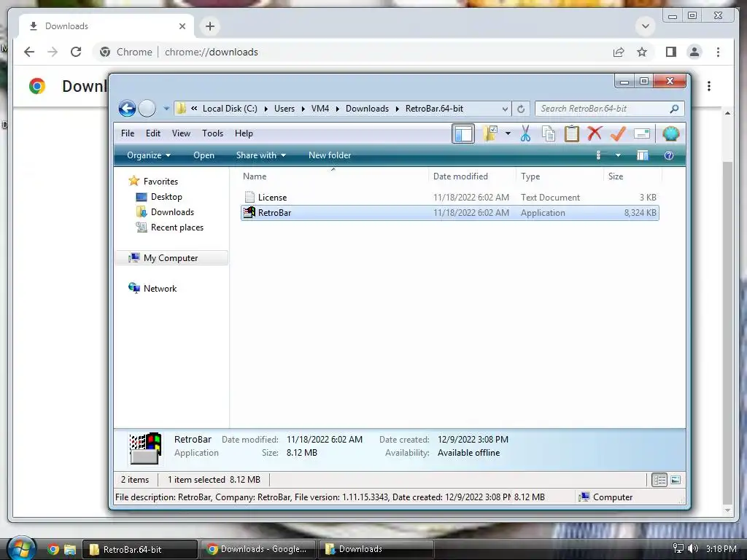Image resolution: width=747 pixels, height=560 pixels.
Task: Click the folder options toolbar icon
Action: 490,133
